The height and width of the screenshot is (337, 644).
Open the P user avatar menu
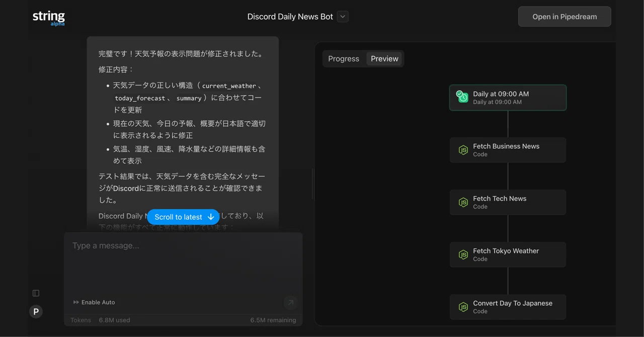[x=36, y=312]
